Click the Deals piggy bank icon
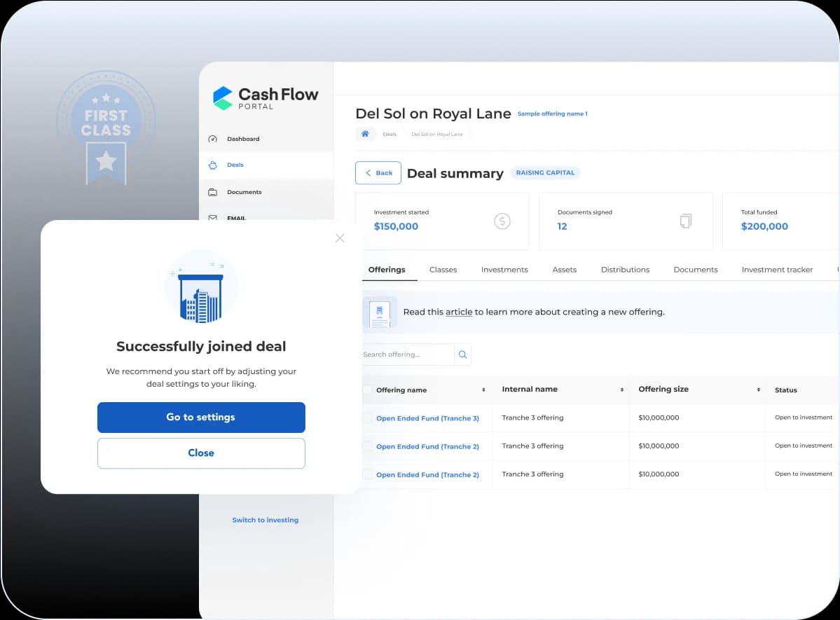The width and height of the screenshot is (840, 620). pyautogui.click(x=213, y=165)
